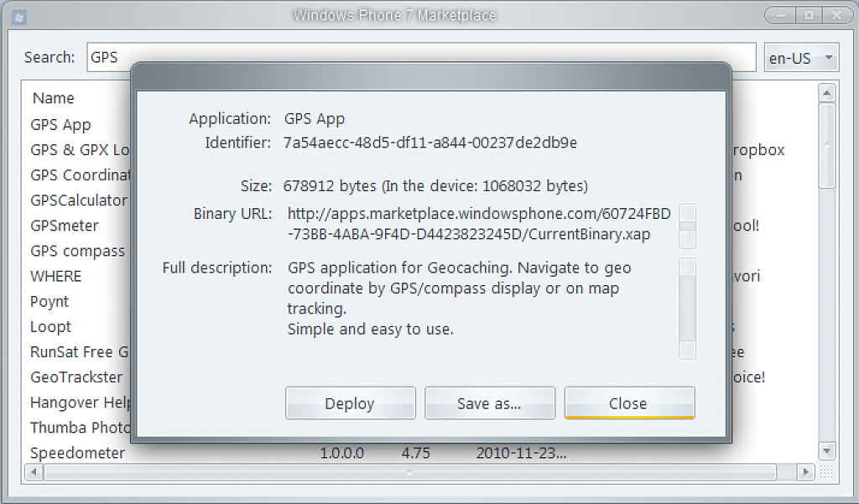
Task: Open the en-US language dropdown
Action: 801,58
